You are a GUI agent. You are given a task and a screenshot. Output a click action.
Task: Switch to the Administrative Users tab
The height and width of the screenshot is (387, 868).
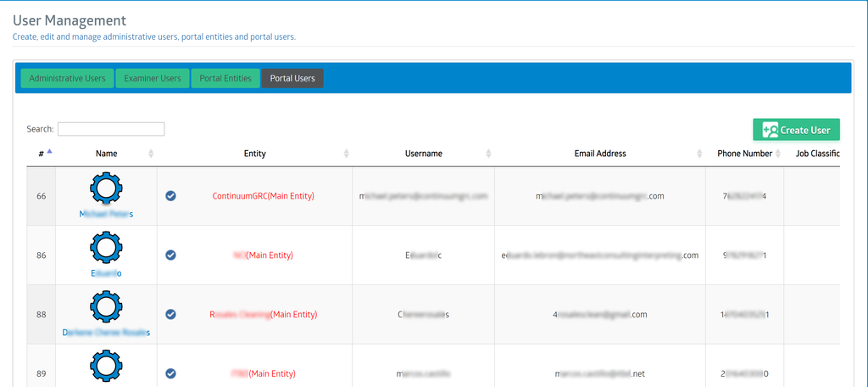pos(67,79)
